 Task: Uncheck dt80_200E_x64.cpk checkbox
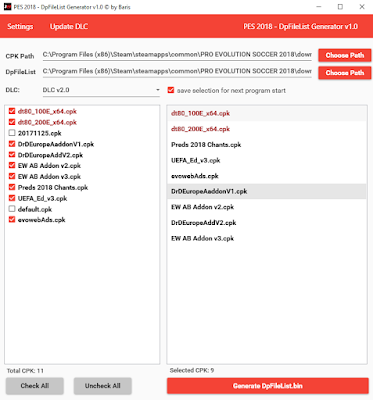tap(12, 122)
